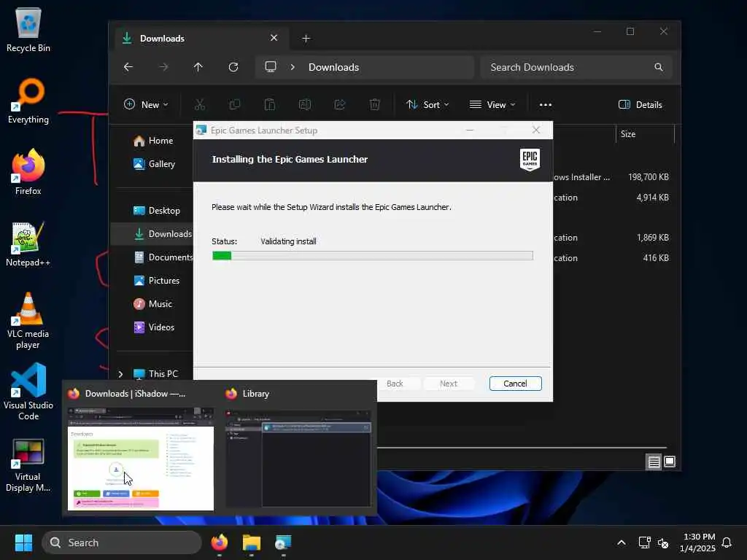Viewport: 747px width, 560px height.
Task: Open the Virtual Display Manager shortcut
Action: 28,466
